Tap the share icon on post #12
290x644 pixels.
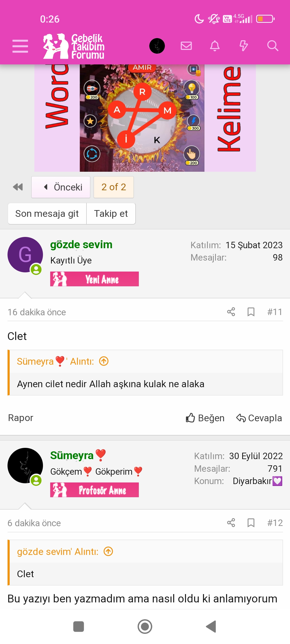click(231, 523)
